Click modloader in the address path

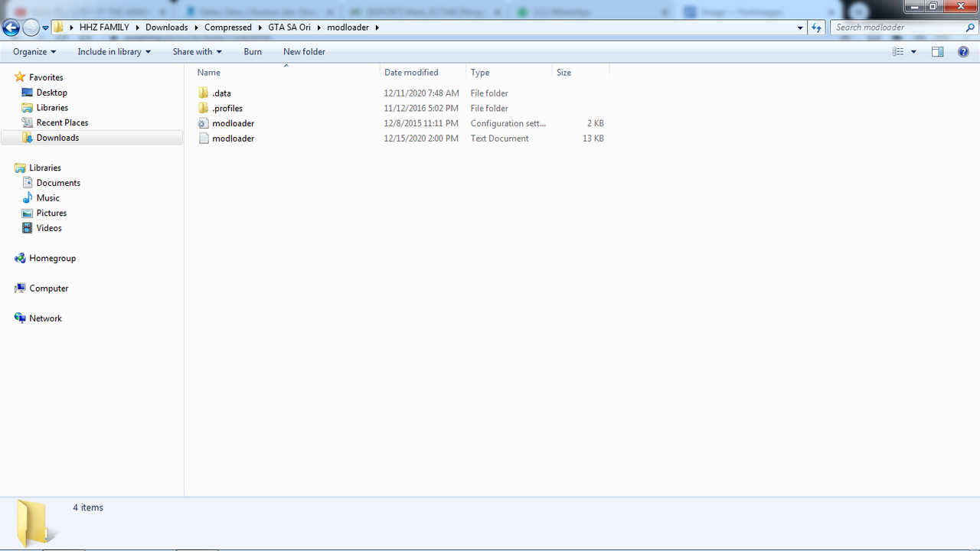(x=348, y=28)
